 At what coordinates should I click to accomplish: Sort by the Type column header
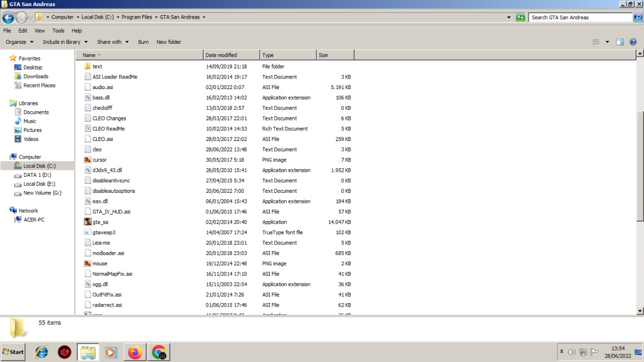coord(288,55)
